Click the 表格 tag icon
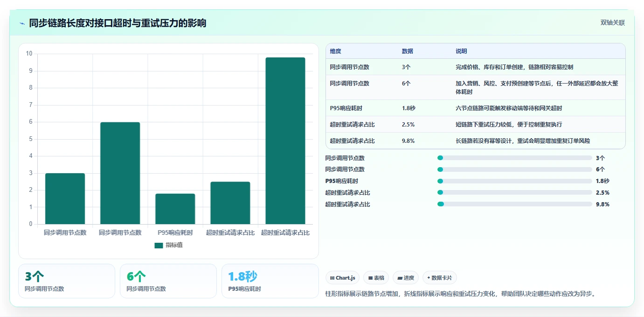The height and width of the screenshot is (317, 644). [370, 278]
